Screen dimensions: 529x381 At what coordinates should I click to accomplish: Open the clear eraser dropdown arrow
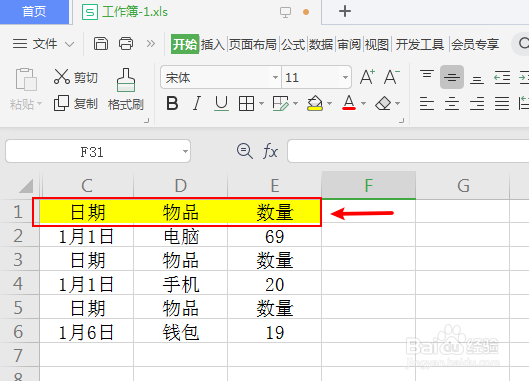[x=398, y=104]
